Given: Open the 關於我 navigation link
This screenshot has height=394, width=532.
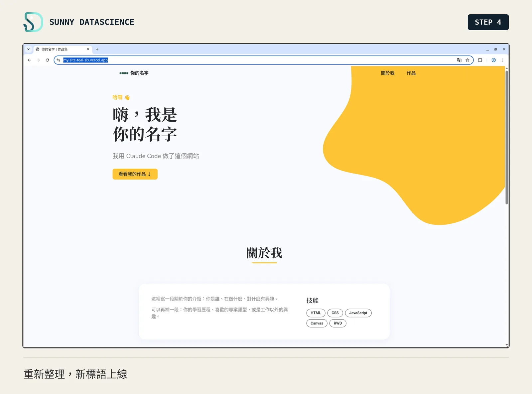Looking at the screenshot, I should pyautogui.click(x=388, y=73).
